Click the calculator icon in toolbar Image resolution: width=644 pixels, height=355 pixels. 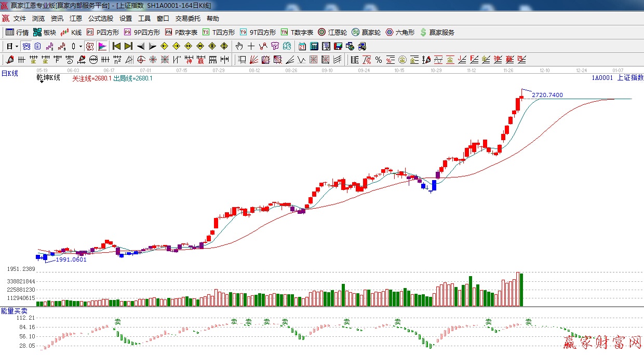point(314,46)
